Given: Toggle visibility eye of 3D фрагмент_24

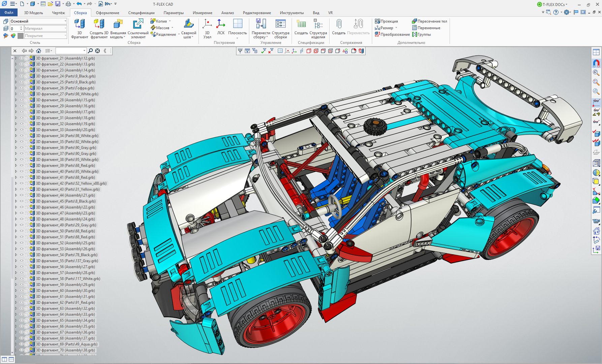Looking at the screenshot, I should click(x=22, y=76).
